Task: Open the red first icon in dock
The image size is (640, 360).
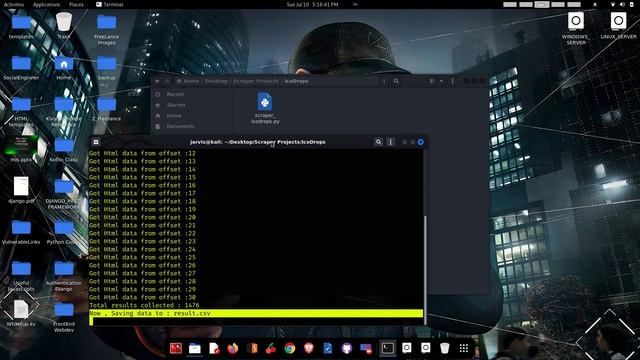Action: [176, 348]
